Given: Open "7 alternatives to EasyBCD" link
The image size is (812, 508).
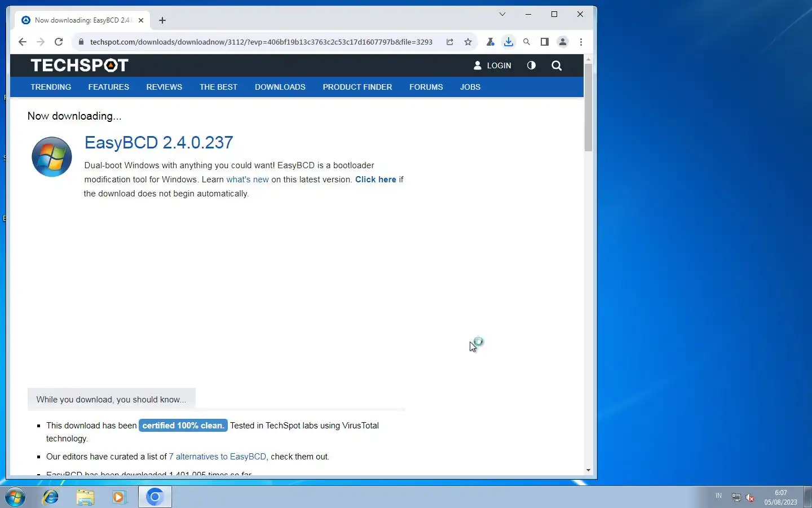Looking at the screenshot, I should coord(218,457).
